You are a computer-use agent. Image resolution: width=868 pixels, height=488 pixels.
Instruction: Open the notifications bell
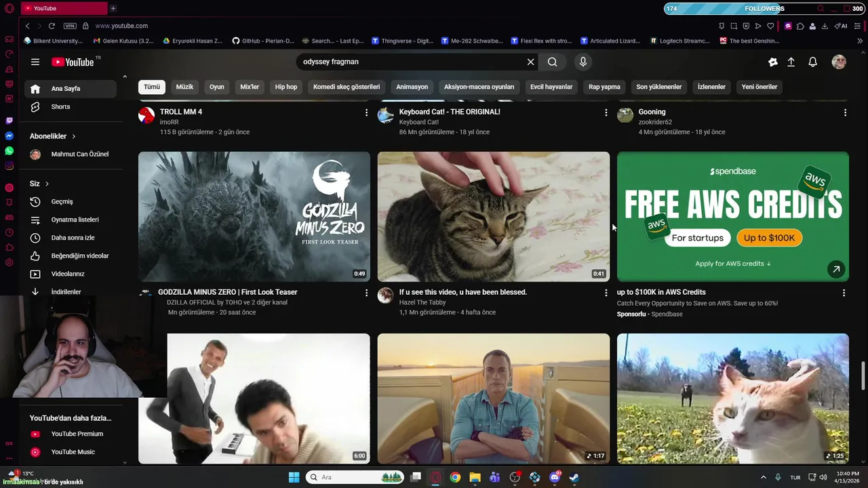(812, 62)
